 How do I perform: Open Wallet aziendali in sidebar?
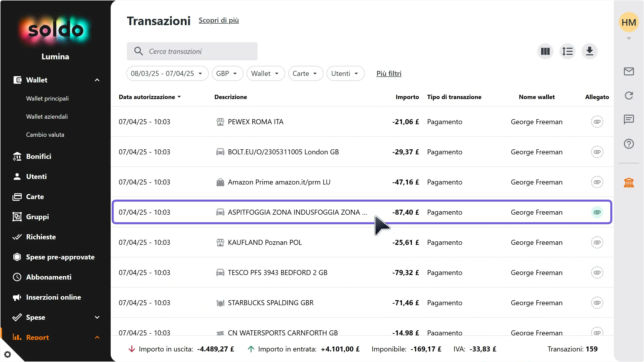(47, 116)
